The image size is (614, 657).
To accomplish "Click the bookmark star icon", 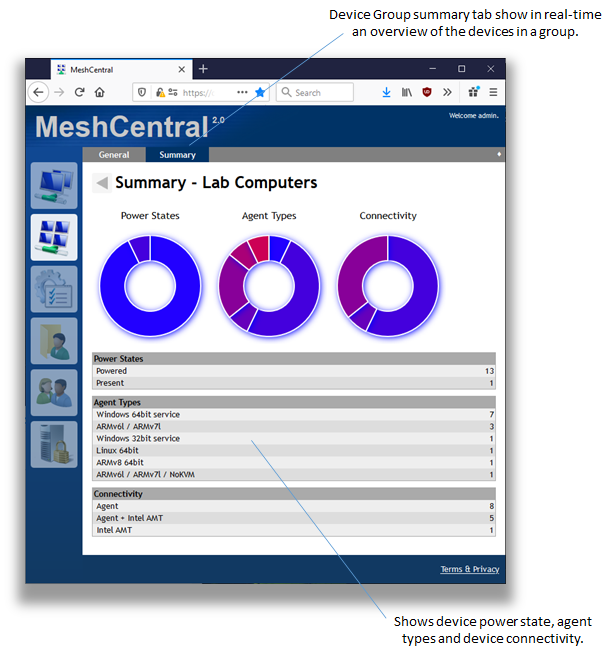I will (260, 92).
